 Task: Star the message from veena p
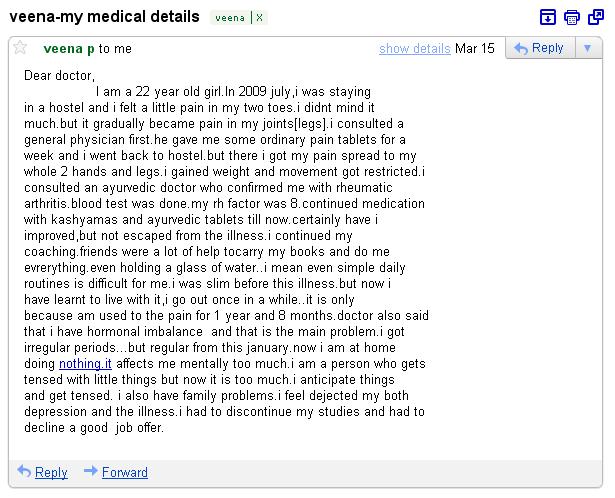20,48
